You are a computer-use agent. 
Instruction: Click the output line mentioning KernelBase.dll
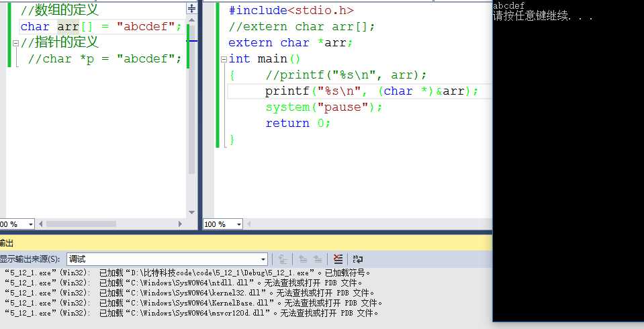click(194, 303)
